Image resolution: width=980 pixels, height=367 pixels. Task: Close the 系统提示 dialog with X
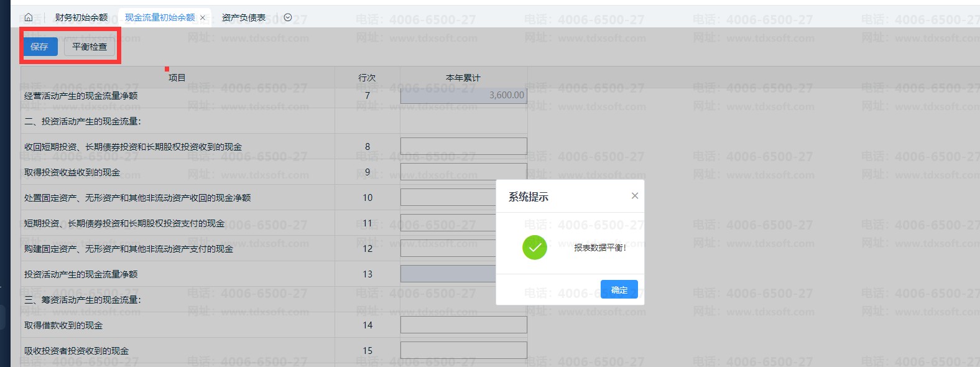pos(634,196)
